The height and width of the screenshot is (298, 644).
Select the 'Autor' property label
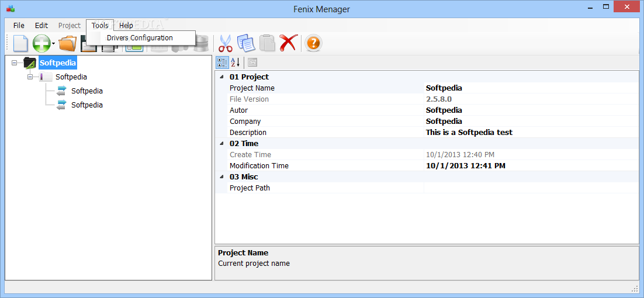click(x=238, y=110)
